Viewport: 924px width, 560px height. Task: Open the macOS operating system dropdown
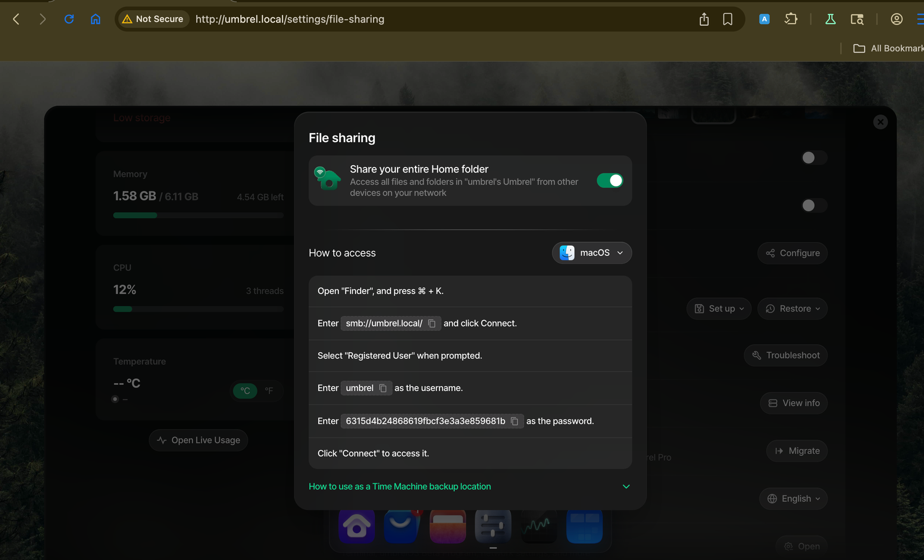click(x=592, y=253)
